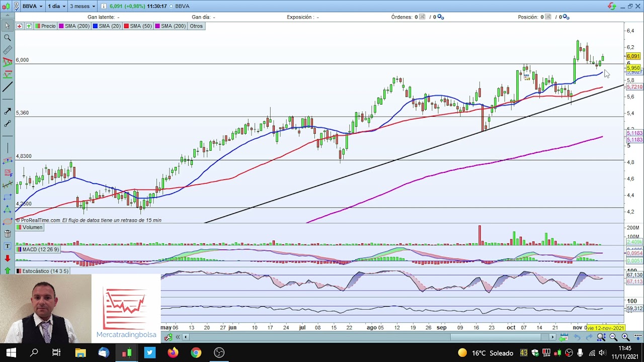Open the SMA (50) indicator tab
The height and width of the screenshot is (362, 644).
[138, 26]
